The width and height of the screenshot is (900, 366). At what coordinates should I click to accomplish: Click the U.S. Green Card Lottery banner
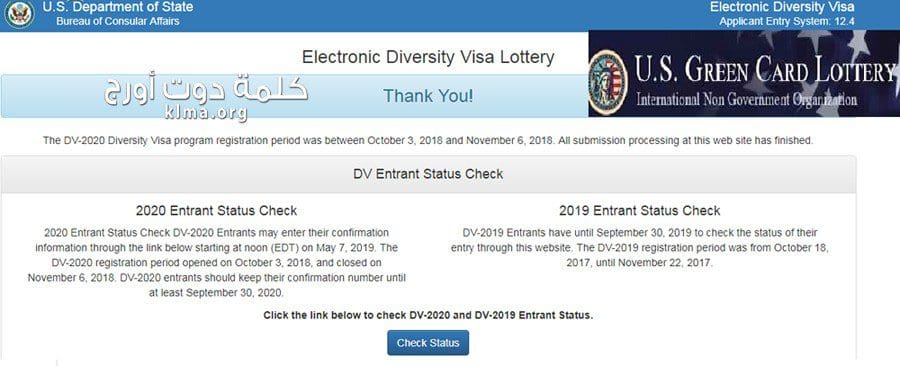pyautogui.click(x=744, y=74)
